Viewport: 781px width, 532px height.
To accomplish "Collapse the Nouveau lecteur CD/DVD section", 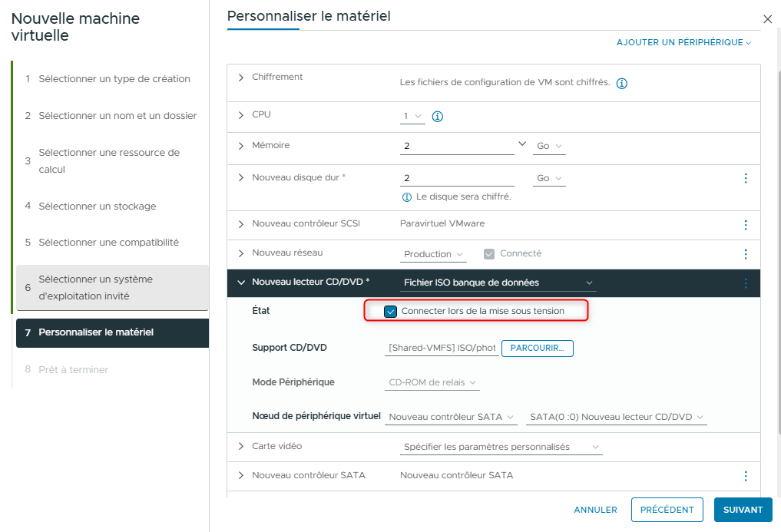I will [x=241, y=283].
